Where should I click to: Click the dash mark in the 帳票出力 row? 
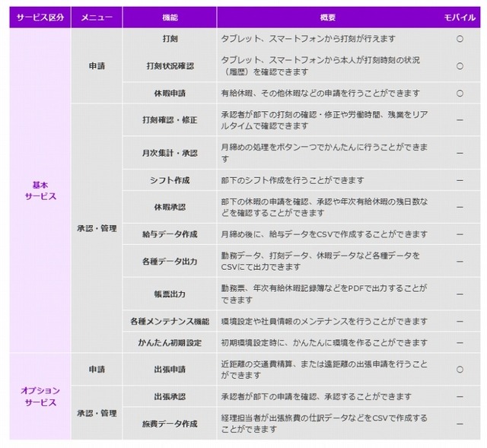pos(460,294)
